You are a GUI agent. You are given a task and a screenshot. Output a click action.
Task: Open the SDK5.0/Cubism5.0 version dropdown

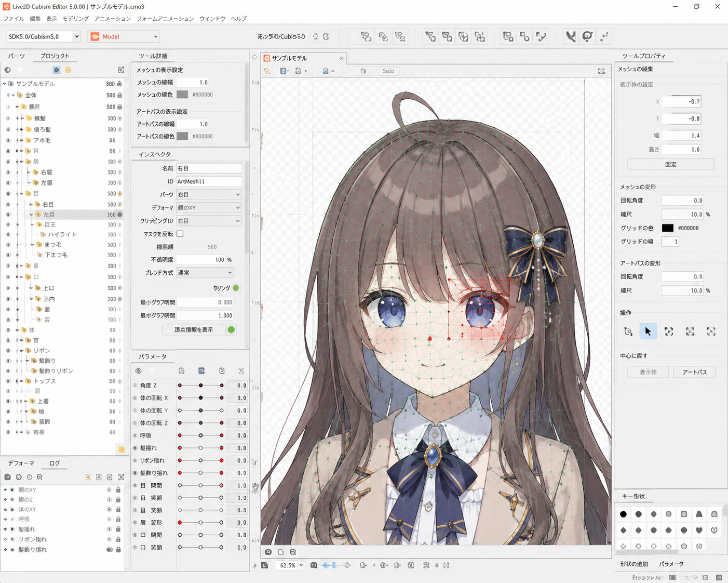click(44, 36)
